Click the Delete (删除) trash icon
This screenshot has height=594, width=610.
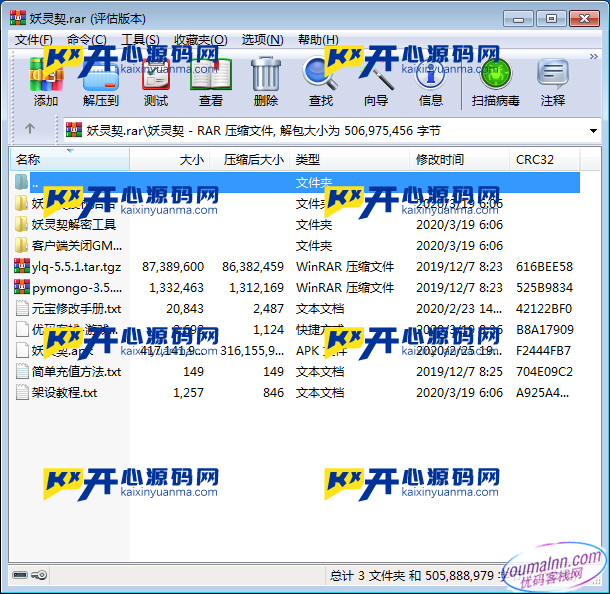point(266,80)
